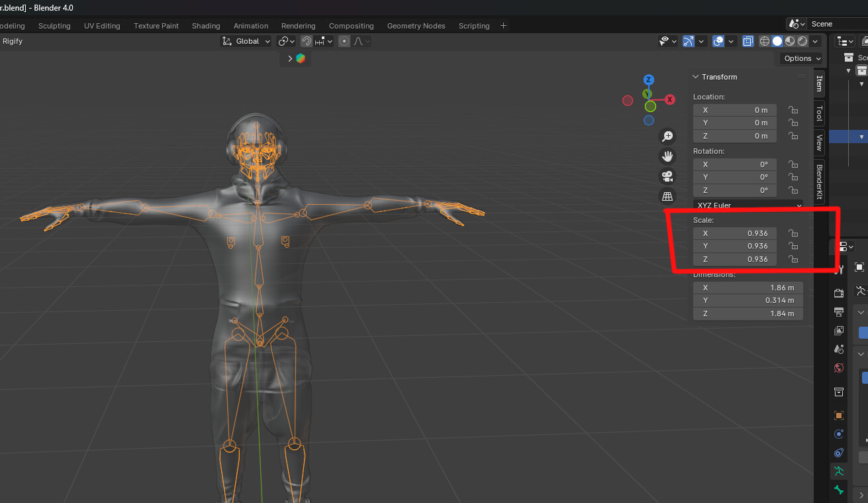Add a new workspace with plus button
Image resolution: width=868 pixels, height=503 pixels.
point(503,26)
